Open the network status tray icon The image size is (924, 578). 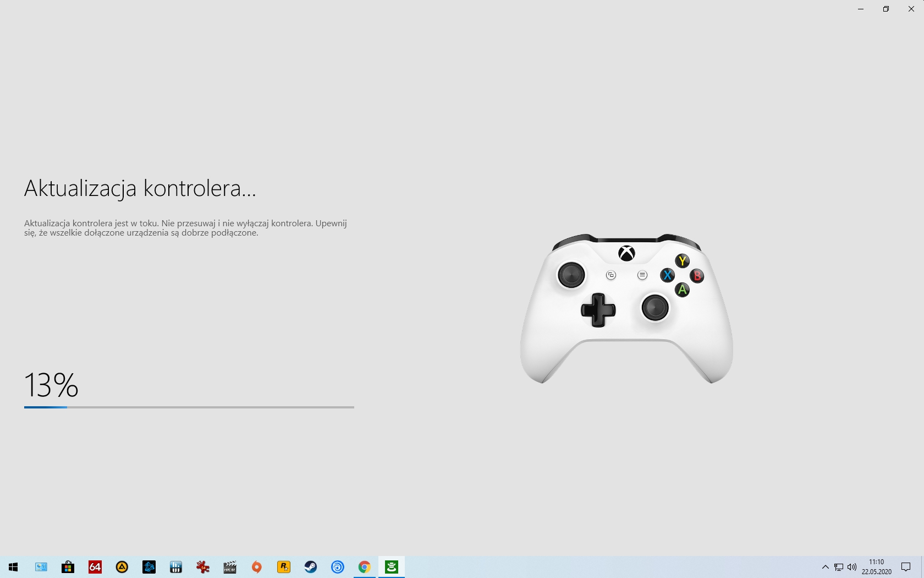pos(839,567)
